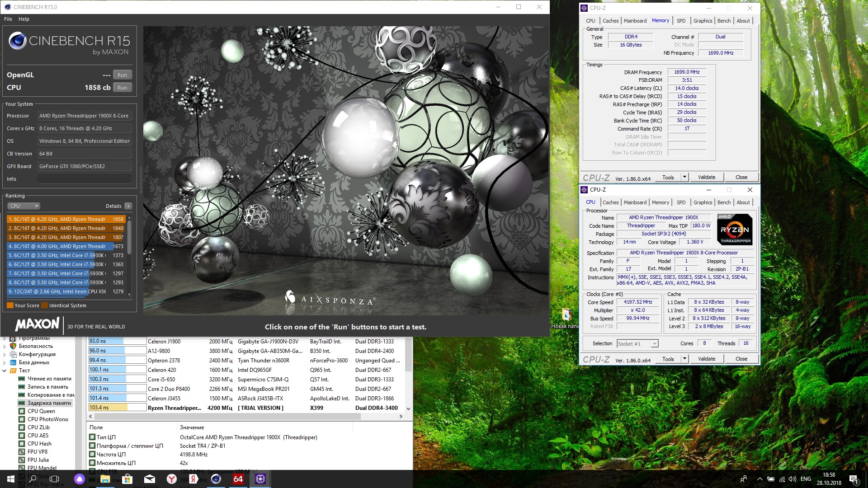868x488 pixels.
Task: Click the AIDA64 taskbar icon
Action: coord(238,479)
